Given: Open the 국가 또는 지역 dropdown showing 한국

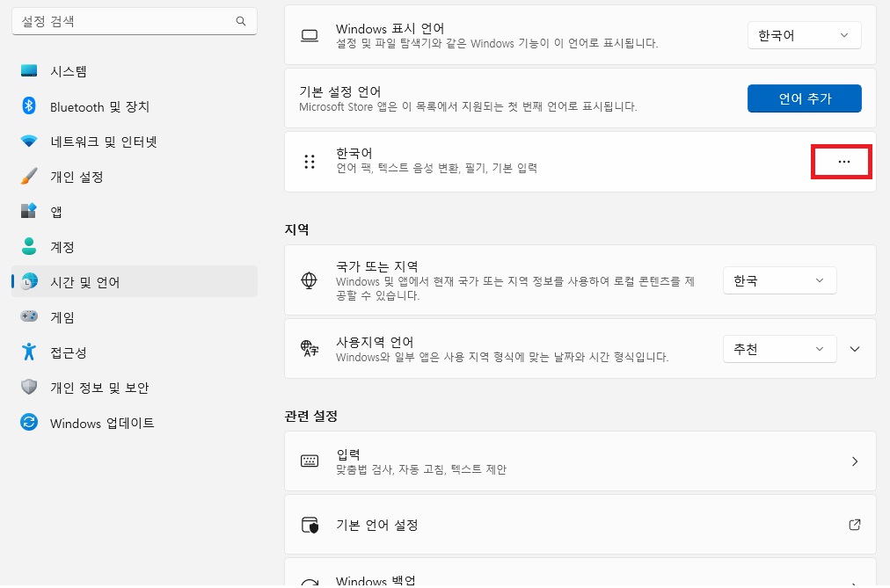Looking at the screenshot, I should 779,280.
